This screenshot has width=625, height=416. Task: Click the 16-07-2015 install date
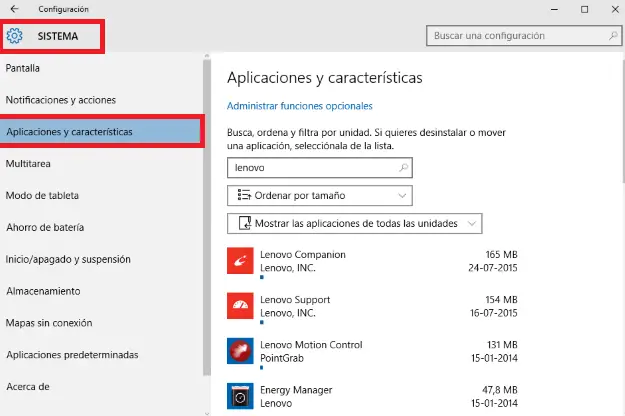coord(494,313)
